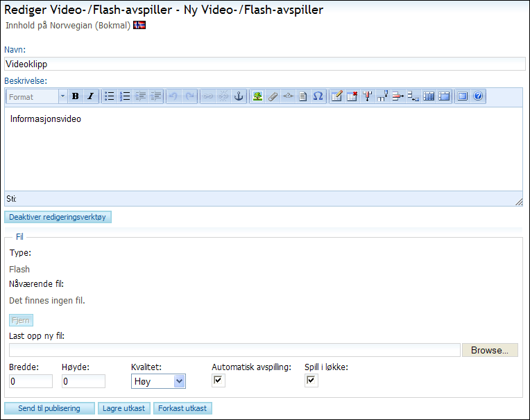Click in the Beskrivelse text editing area
Screen dimensions: 530x420
point(264,149)
